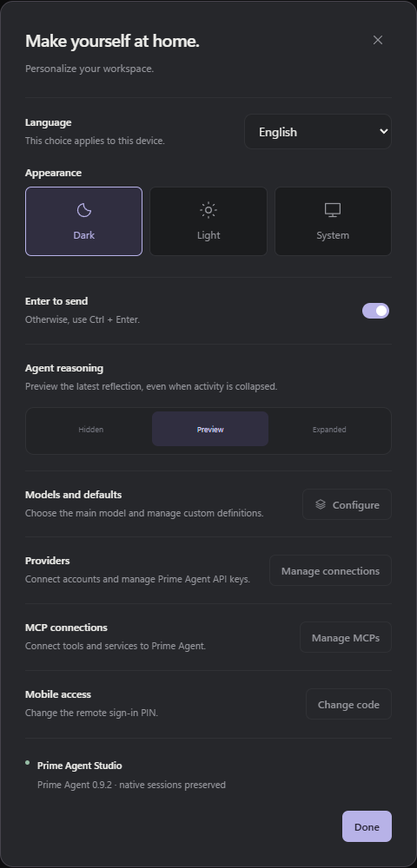The height and width of the screenshot is (868, 417).
Task: Select the Preview reasoning segment
Action: point(210,429)
